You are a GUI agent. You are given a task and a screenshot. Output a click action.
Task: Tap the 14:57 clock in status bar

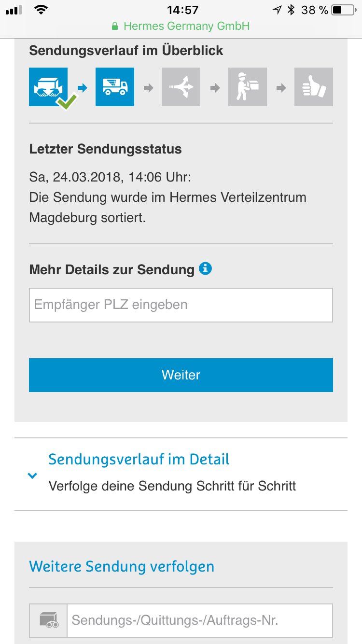click(182, 10)
